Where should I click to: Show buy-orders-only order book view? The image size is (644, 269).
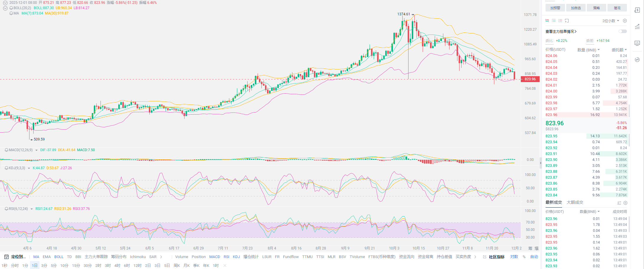[554, 21]
